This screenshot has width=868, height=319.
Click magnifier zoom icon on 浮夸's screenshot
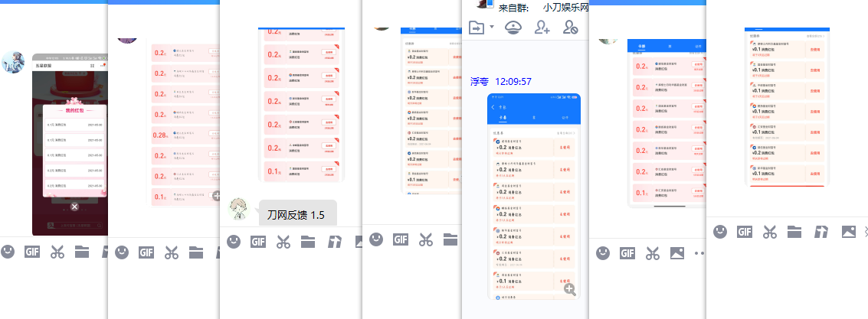tap(570, 288)
